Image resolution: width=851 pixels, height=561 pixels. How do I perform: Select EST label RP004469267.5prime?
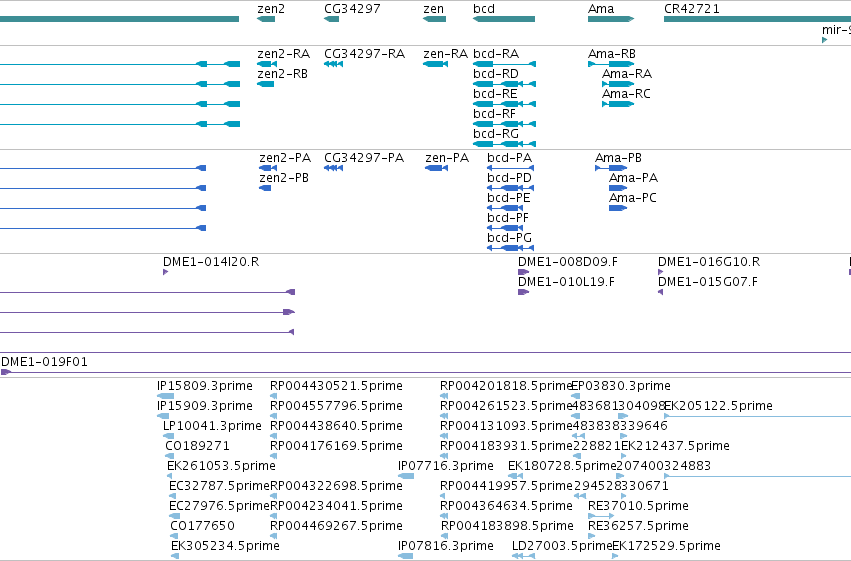click(x=336, y=526)
